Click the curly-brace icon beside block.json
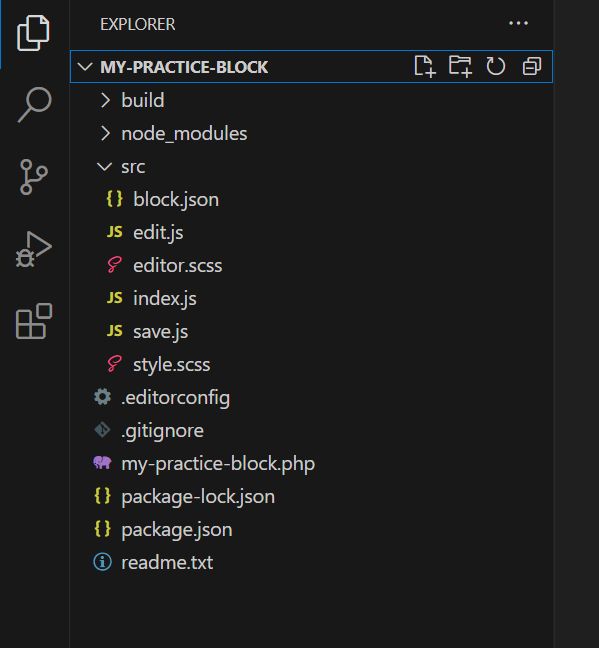The width and height of the screenshot is (599, 648). pyautogui.click(x=115, y=199)
